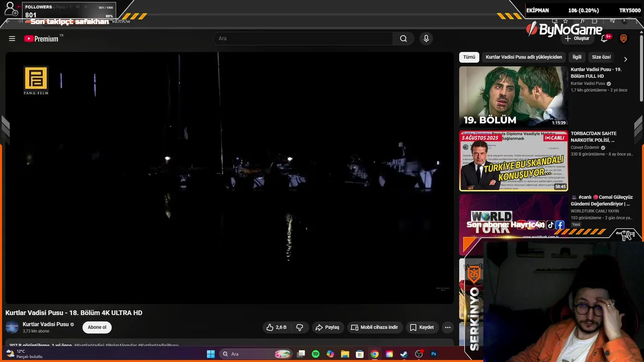This screenshot has width=644, height=362.
Task: Open YouTube notifications bell
Action: [x=605, y=39]
